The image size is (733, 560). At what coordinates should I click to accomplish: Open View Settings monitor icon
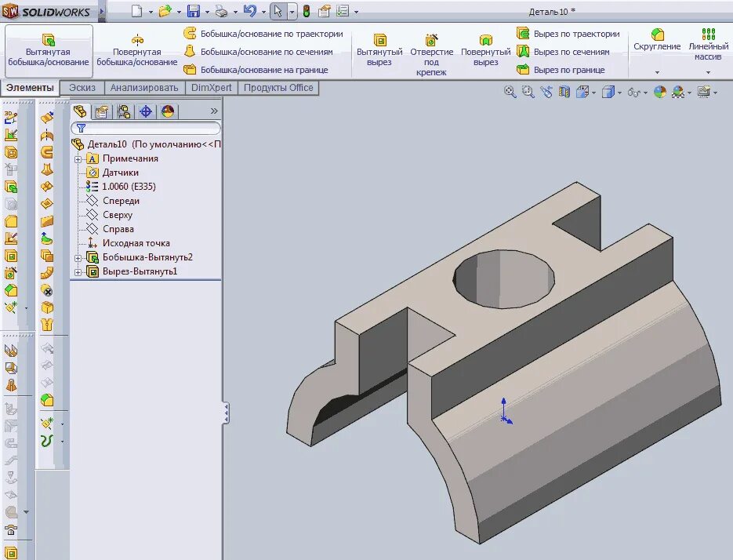click(704, 92)
